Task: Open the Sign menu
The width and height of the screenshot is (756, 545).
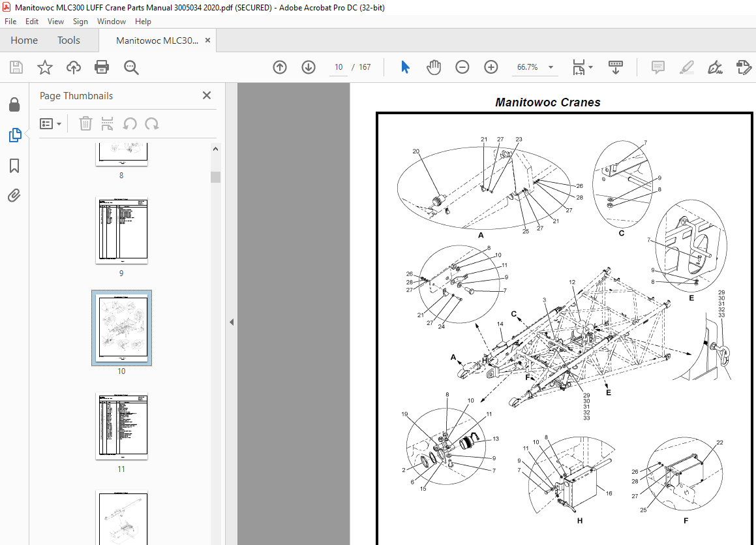Action: [80, 22]
